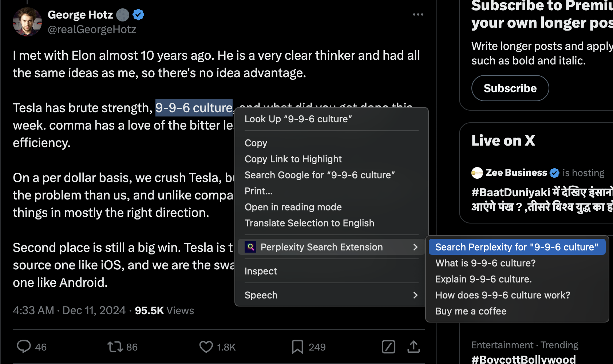Open the three-dot post options
The height and width of the screenshot is (364, 613).
(418, 15)
